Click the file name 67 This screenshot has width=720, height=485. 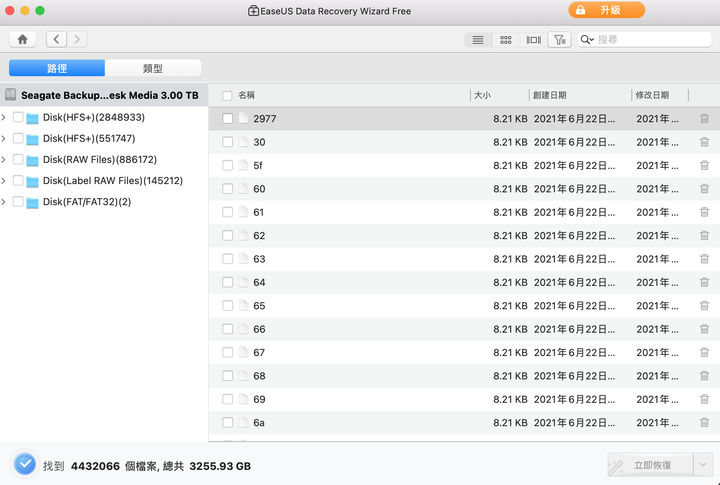(x=259, y=353)
